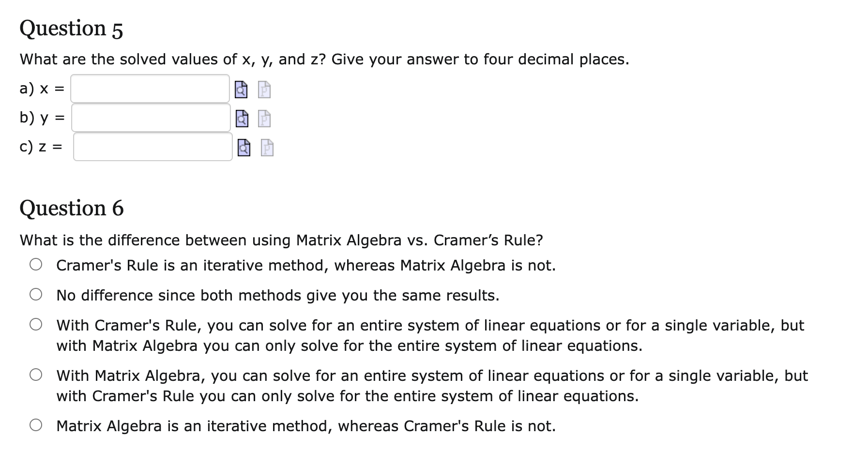
Task: Click the label "a) x ="
Action: point(42,89)
